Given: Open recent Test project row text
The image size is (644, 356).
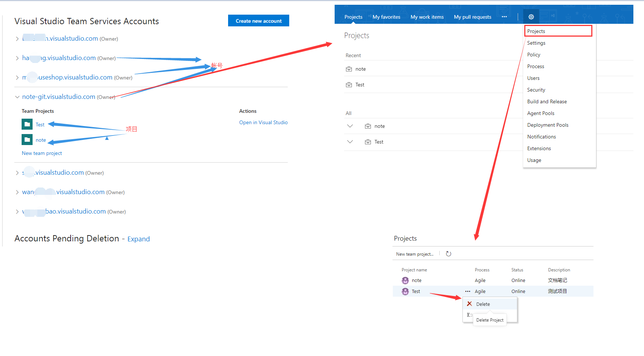Looking at the screenshot, I should click(360, 85).
